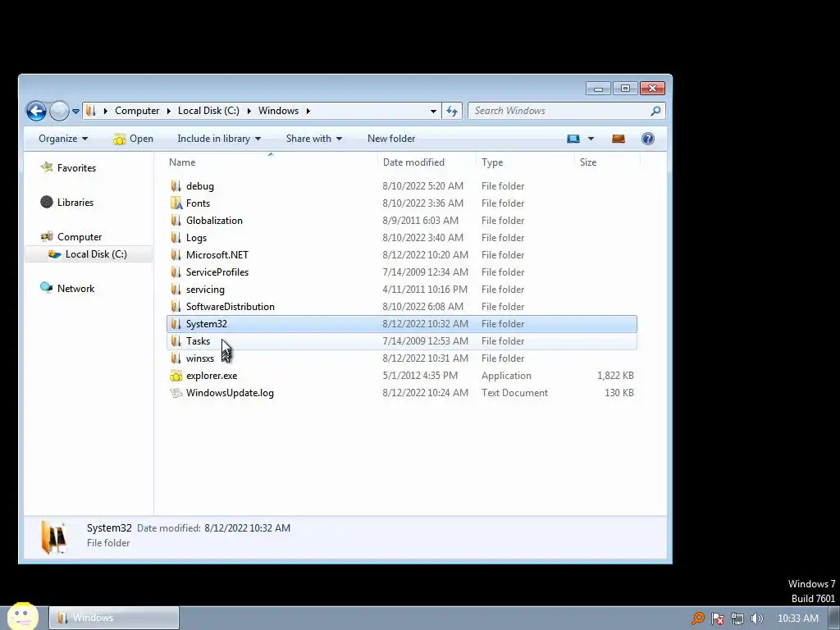Expand arrow after Computer in breadcrumb
Viewport: 840px width, 630px height.
click(169, 111)
